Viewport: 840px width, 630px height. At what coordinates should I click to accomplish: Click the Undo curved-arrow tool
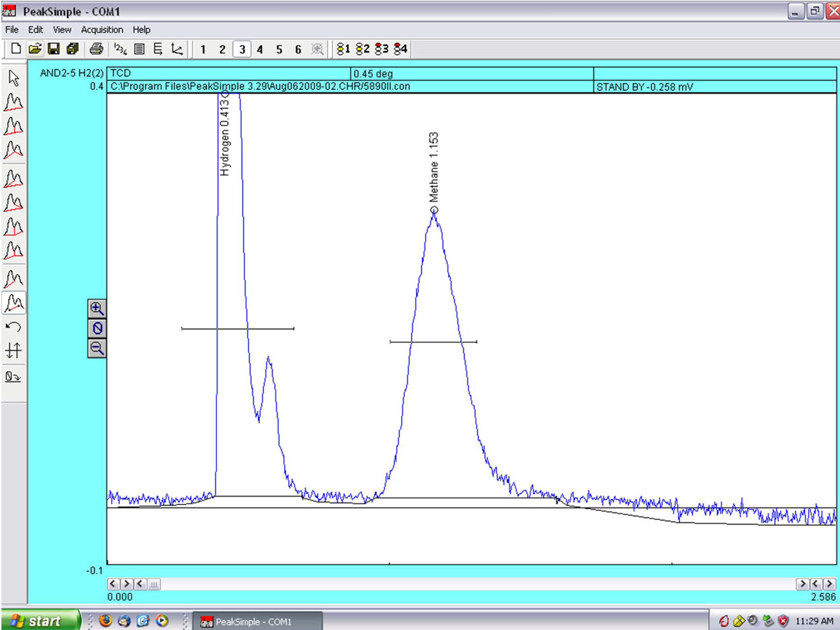click(13, 327)
